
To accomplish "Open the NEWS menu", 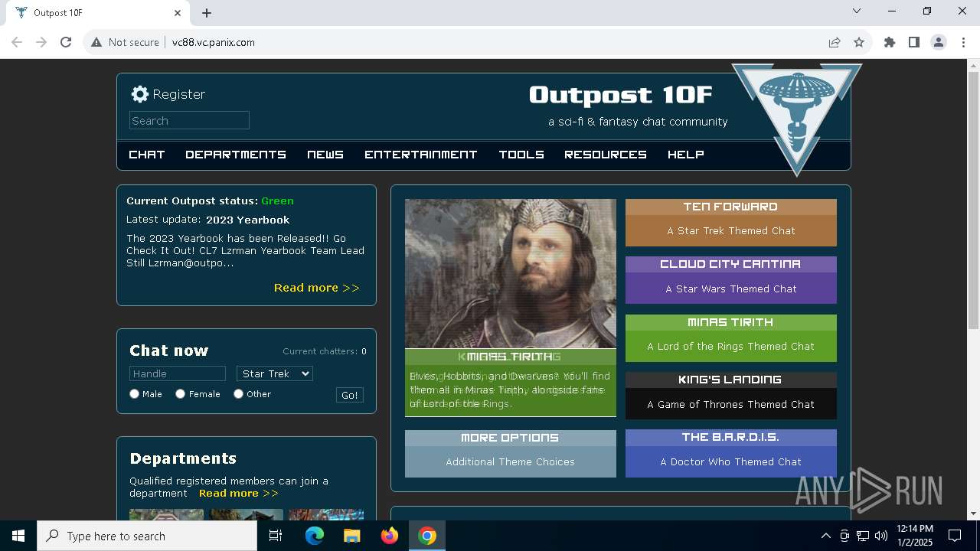I will click(325, 155).
